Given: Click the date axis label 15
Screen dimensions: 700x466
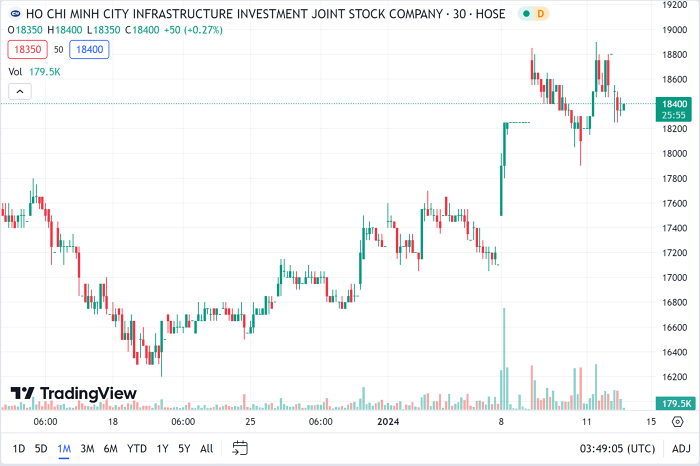Looking at the screenshot, I should coord(651,421).
